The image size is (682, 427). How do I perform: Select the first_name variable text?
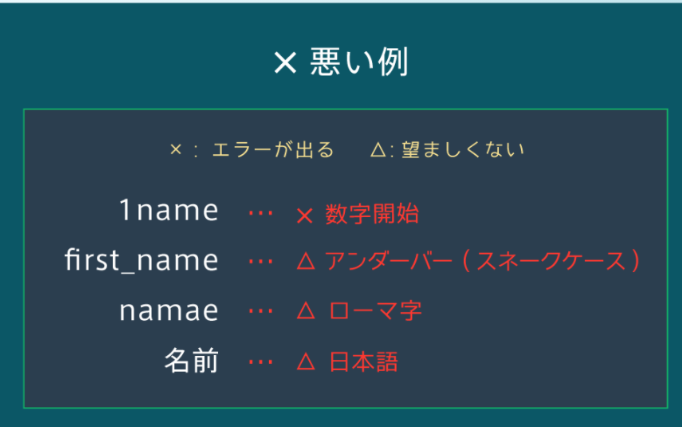click(141, 260)
